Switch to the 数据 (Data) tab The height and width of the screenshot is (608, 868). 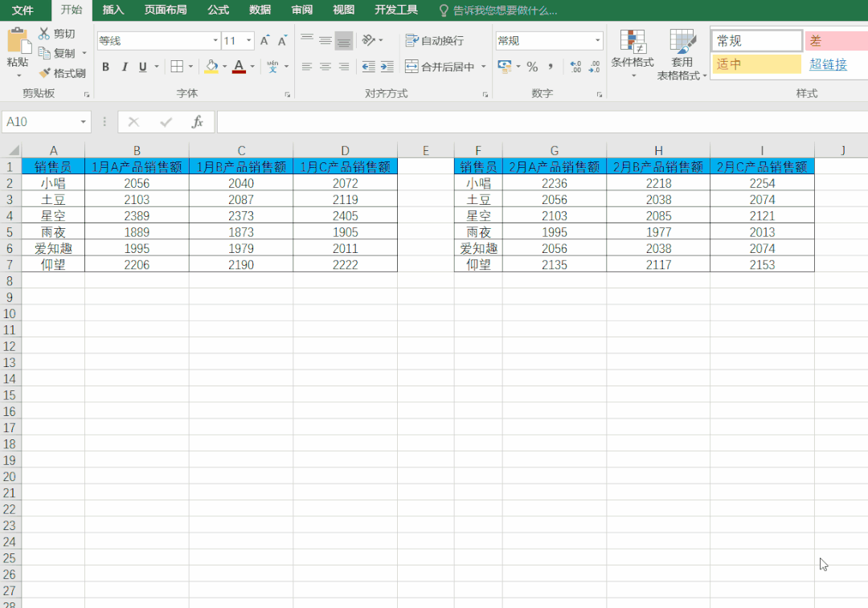(260, 10)
